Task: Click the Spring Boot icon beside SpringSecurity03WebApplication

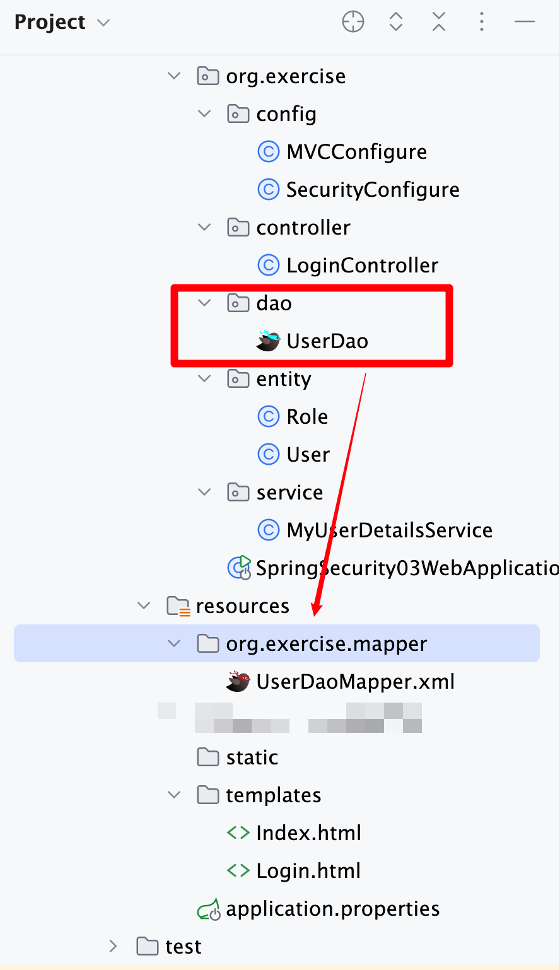Action: [x=238, y=568]
